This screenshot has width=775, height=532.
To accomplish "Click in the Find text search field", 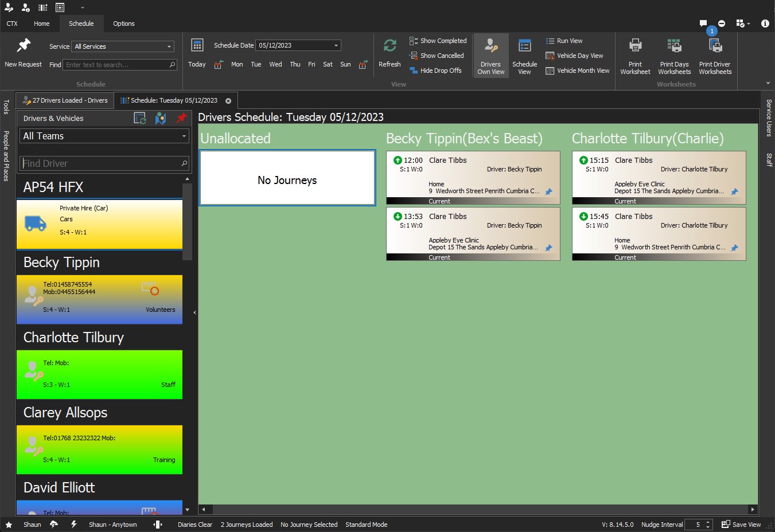I will click(x=119, y=65).
